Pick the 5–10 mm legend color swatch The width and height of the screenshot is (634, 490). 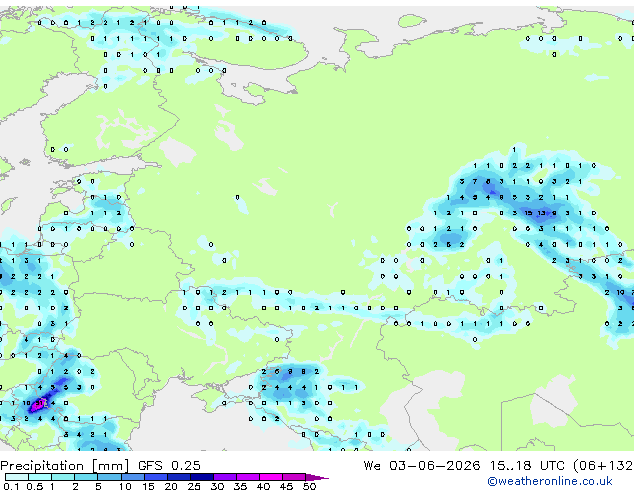pyautogui.click(x=109, y=477)
